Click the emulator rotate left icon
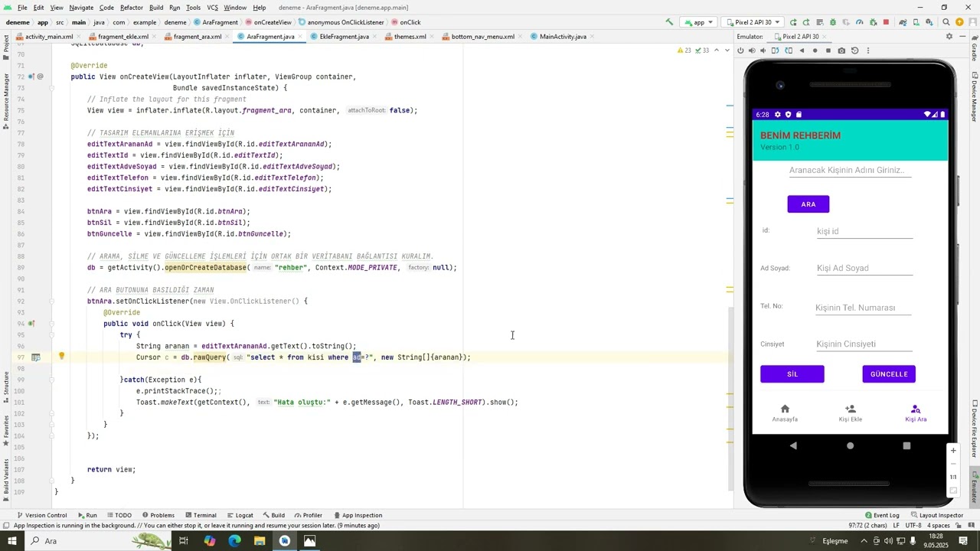The height and width of the screenshot is (551, 980). coord(776,51)
